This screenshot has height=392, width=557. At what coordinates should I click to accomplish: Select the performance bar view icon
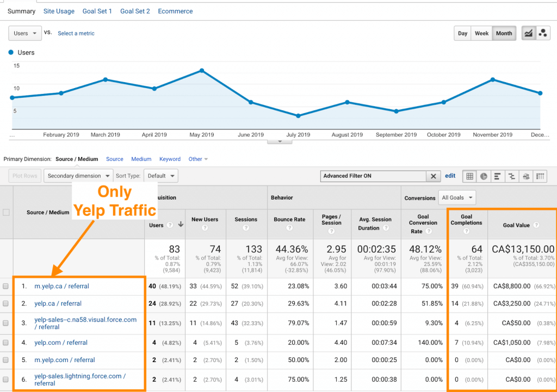pyautogui.click(x=497, y=176)
